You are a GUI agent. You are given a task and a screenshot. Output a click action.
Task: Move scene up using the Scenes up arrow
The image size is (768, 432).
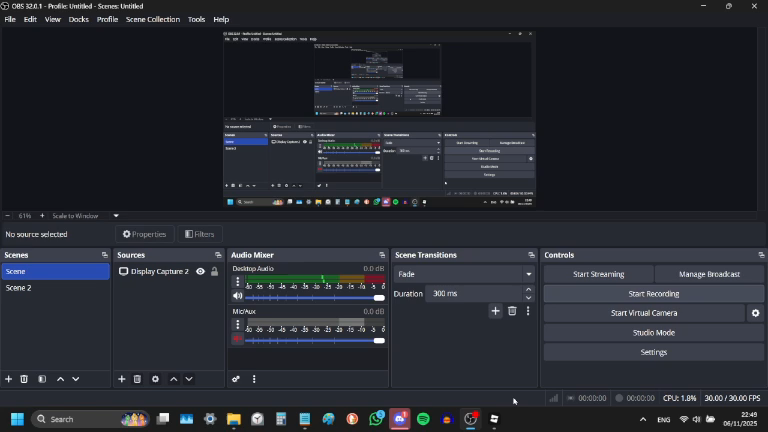coord(60,379)
